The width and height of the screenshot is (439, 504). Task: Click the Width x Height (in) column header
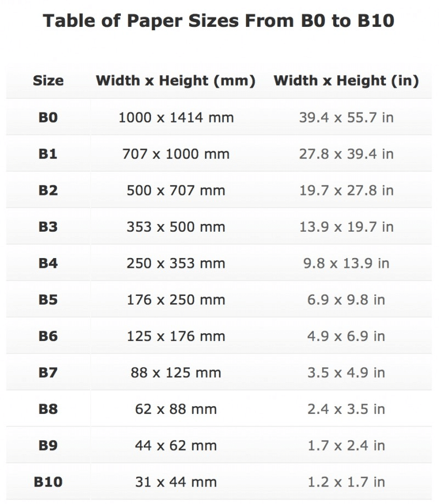[x=346, y=81]
